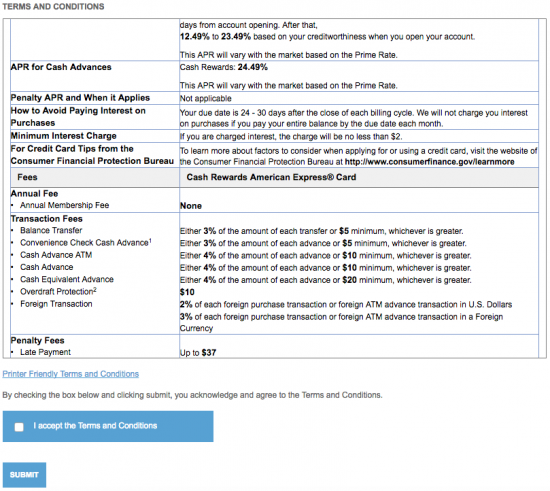Click the 'By checking the box below' acknowledgement text
This screenshot has width=550, height=491.
[x=192, y=395]
